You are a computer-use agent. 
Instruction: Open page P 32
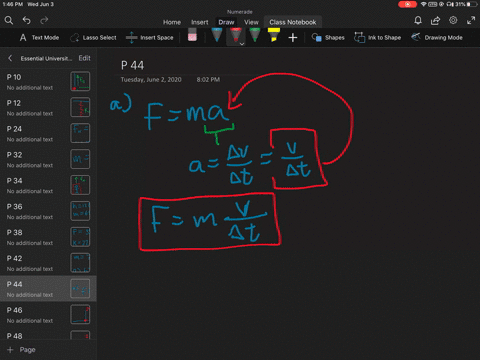click(48, 159)
